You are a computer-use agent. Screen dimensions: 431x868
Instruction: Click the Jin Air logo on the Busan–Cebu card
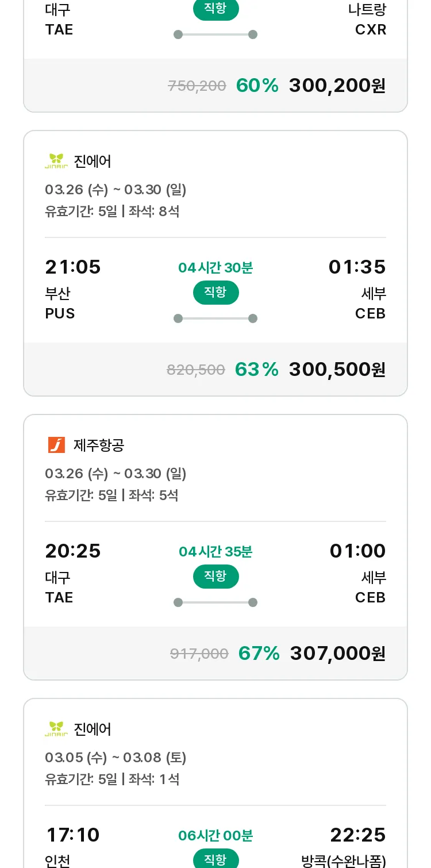[56, 162]
